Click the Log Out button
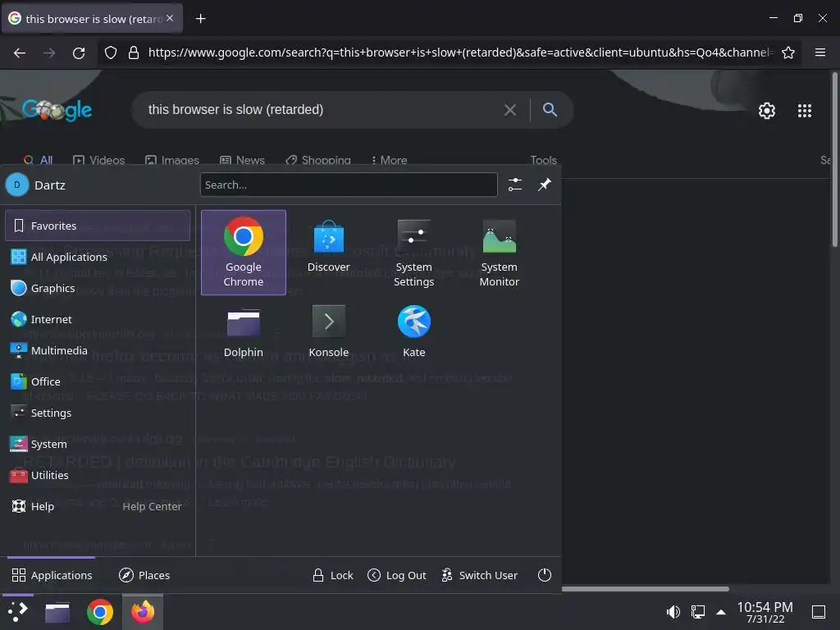This screenshot has width=840, height=630. tap(397, 575)
